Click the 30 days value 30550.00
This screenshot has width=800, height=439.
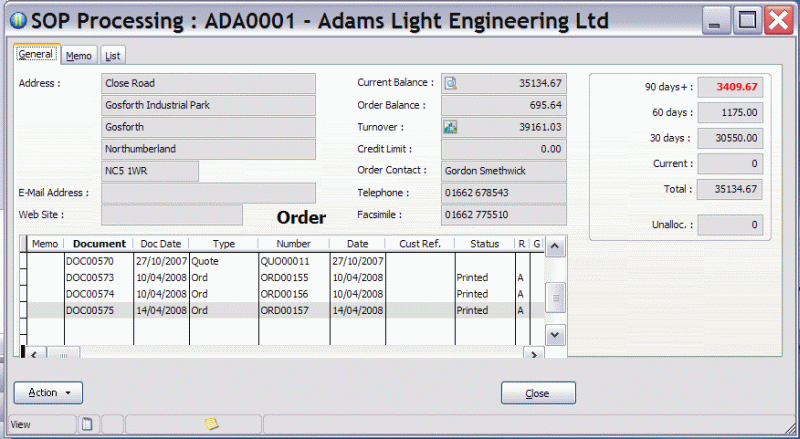[730, 138]
